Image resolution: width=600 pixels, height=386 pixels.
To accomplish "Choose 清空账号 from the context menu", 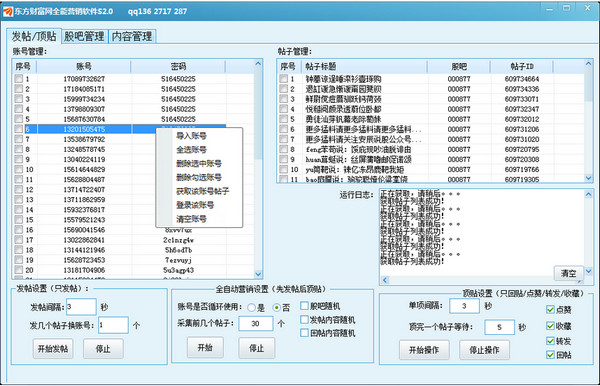I will (x=191, y=219).
